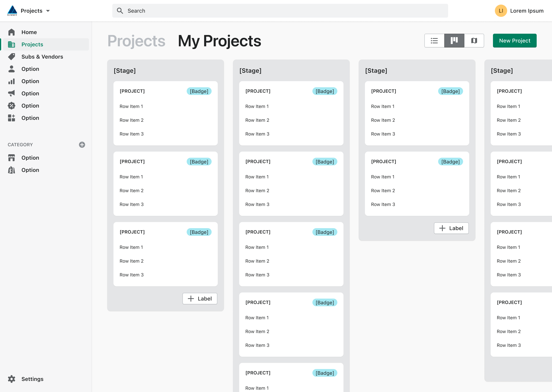The height and width of the screenshot is (392, 552).
Task: Click the Search input field
Action: 280,11
